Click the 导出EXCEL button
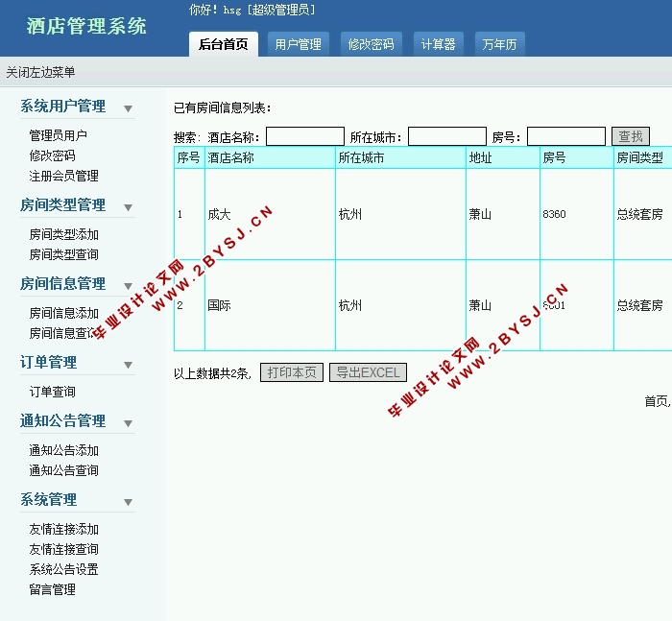 (x=368, y=372)
